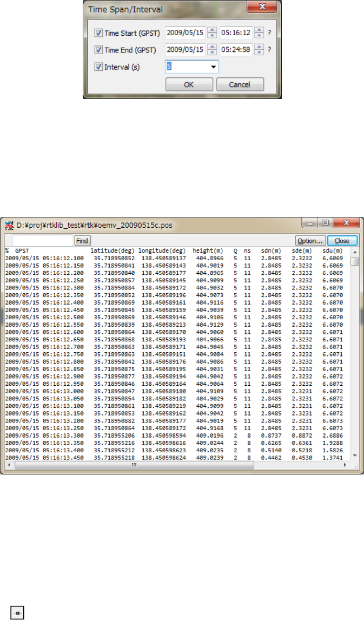Close the Time Span/Interval dialog
The width and height of the screenshot is (364, 620).
[x=262, y=6]
